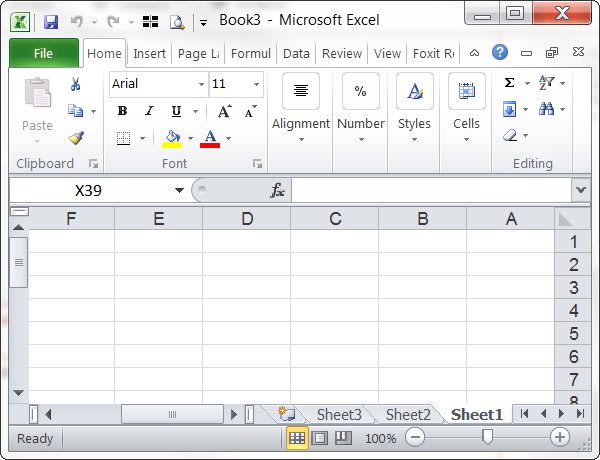Open the Sheet2 worksheet tab
Screen dimensions: 600x460
coord(408,414)
